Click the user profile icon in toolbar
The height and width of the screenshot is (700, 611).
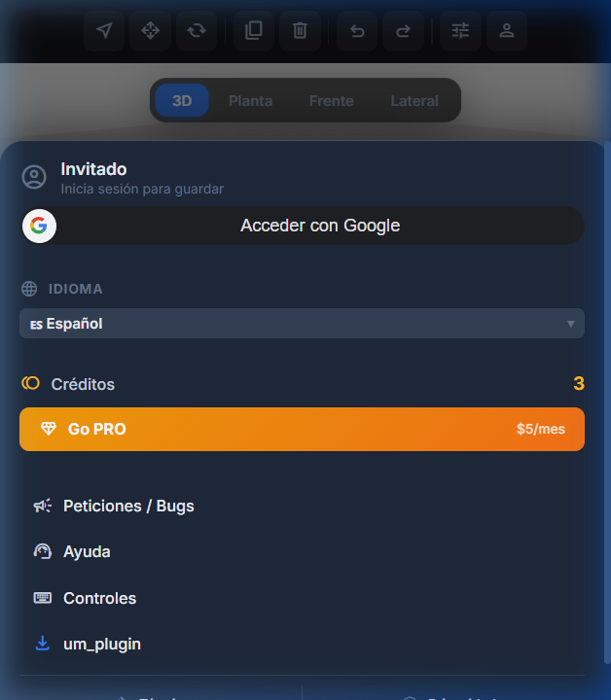click(506, 31)
